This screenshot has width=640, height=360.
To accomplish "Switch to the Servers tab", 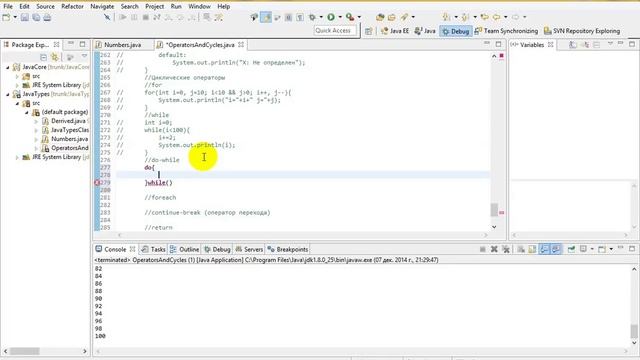I will coord(249,249).
